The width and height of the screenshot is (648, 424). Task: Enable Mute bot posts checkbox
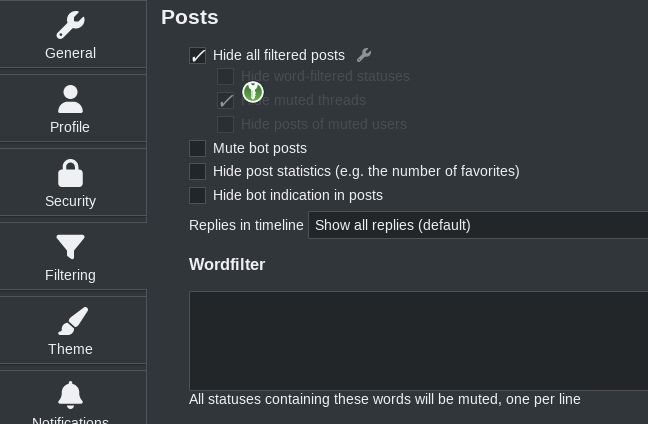coord(198,148)
